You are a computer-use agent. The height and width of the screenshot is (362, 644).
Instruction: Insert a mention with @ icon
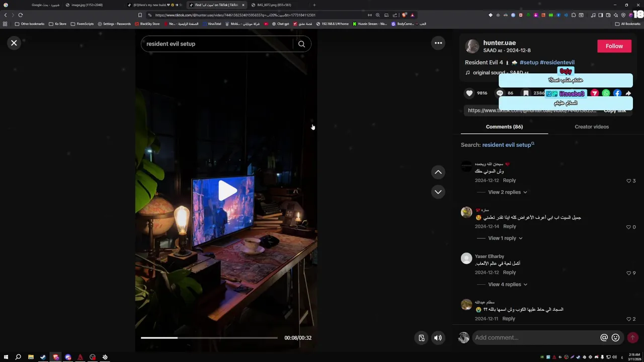(x=604, y=338)
